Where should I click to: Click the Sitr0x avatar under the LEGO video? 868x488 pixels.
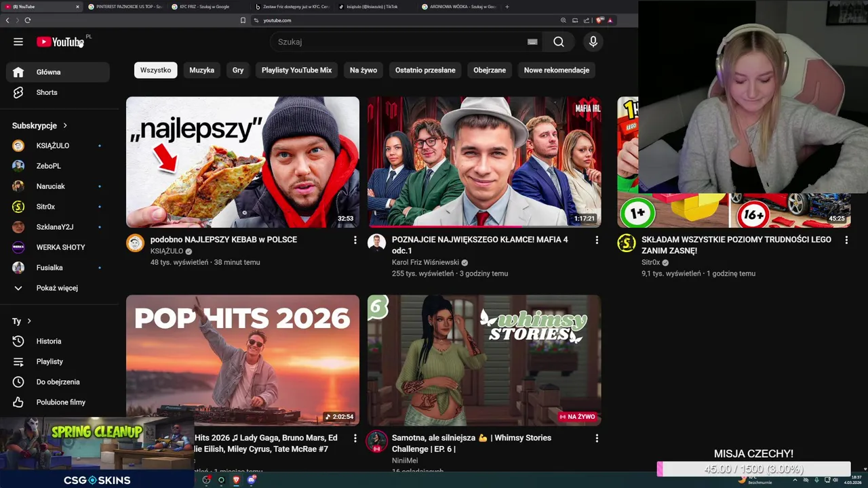tap(626, 243)
